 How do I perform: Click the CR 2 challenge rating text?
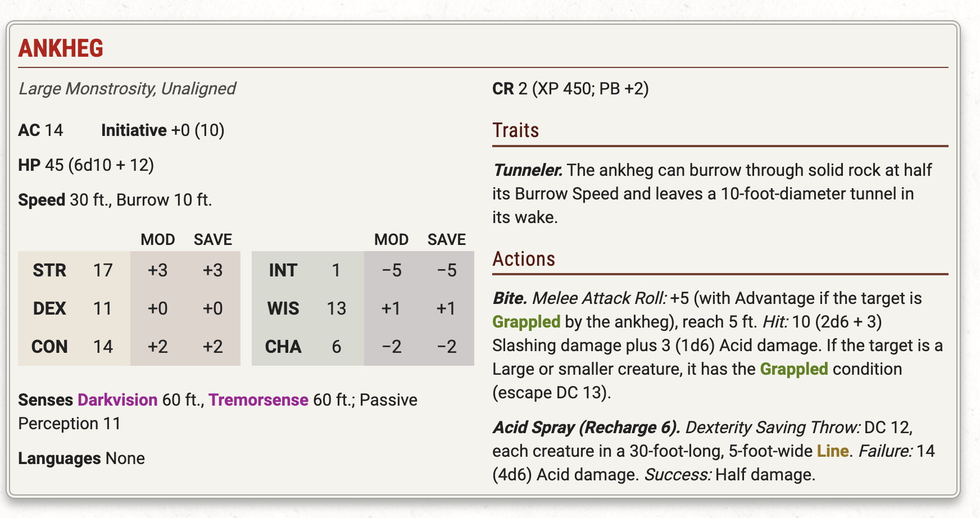click(510, 89)
